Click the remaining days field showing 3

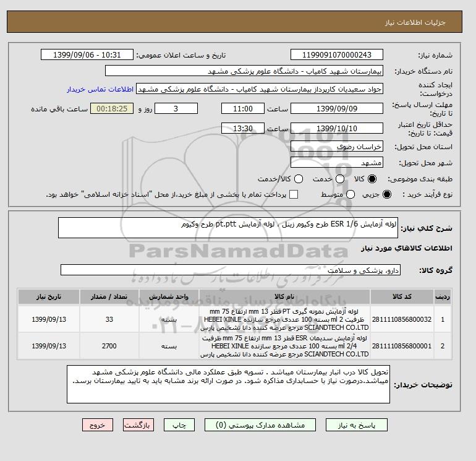tap(176, 108)
